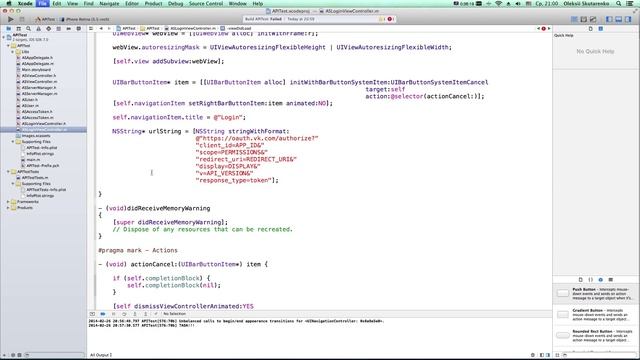Screen dimensions: 640x360
Task: Show the File Template library icon
Action: [x=580, y=280]
